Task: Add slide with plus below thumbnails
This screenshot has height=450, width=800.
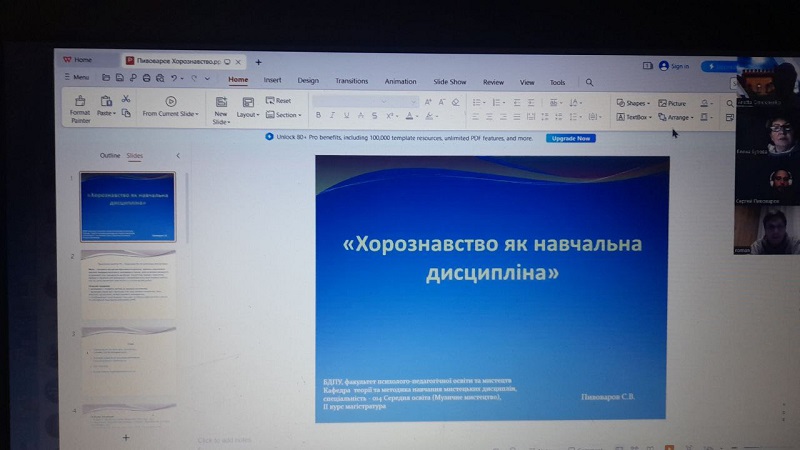Action: tap(126, 437)
